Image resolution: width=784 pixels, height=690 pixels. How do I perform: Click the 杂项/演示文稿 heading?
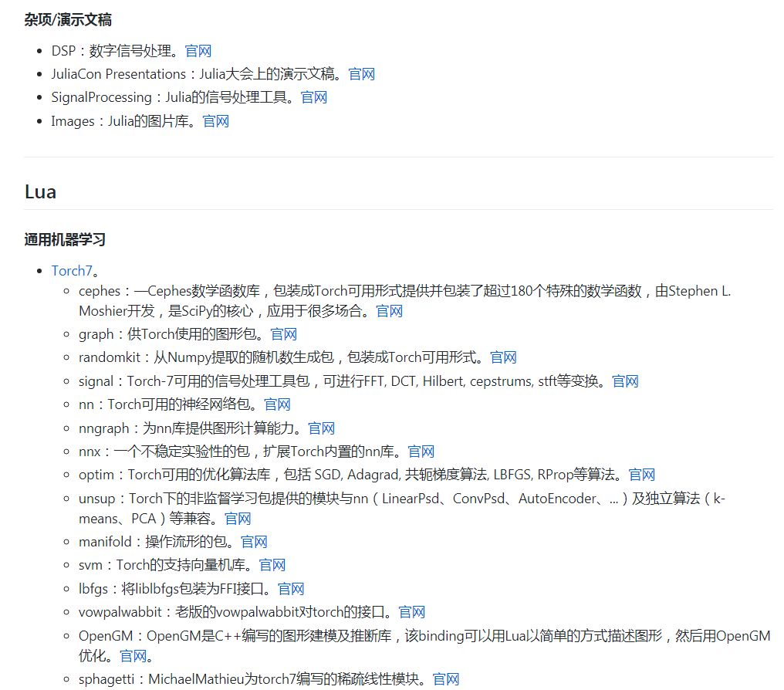click(x=68, y=20)
